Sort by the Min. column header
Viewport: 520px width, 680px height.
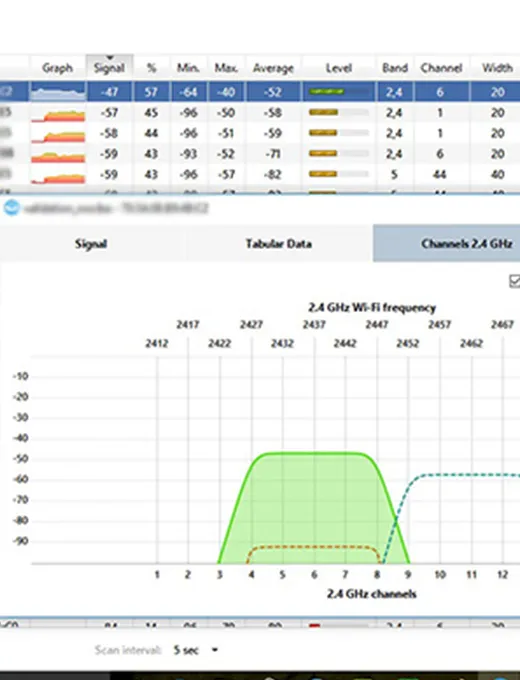click(x=189, y=68)
